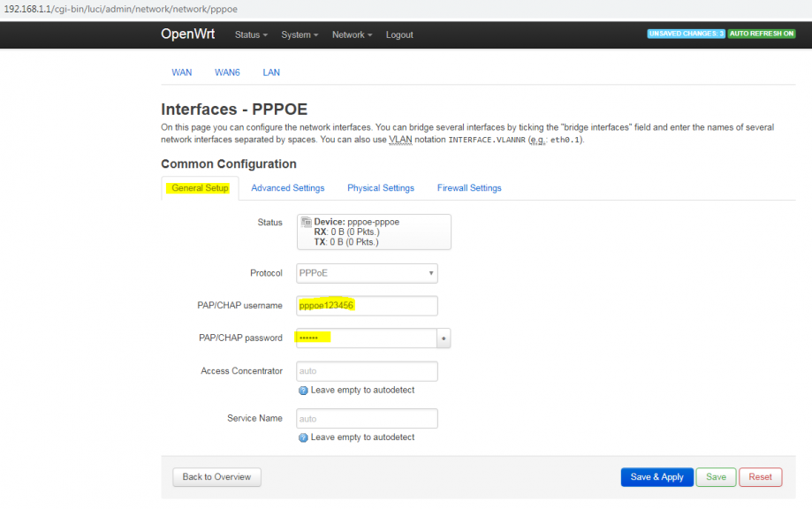Select the Firewall Settings tab

[469, 188]
